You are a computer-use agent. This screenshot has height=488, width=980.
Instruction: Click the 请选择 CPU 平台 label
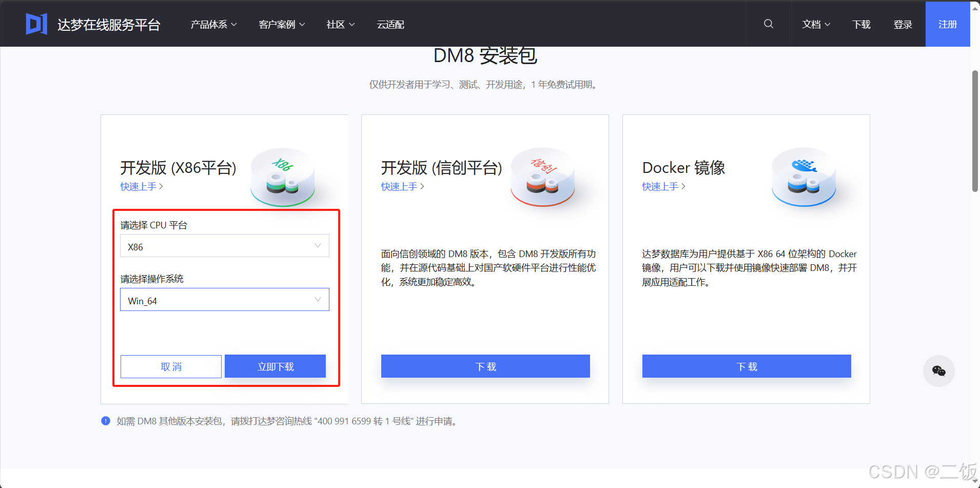pos(154,225)
